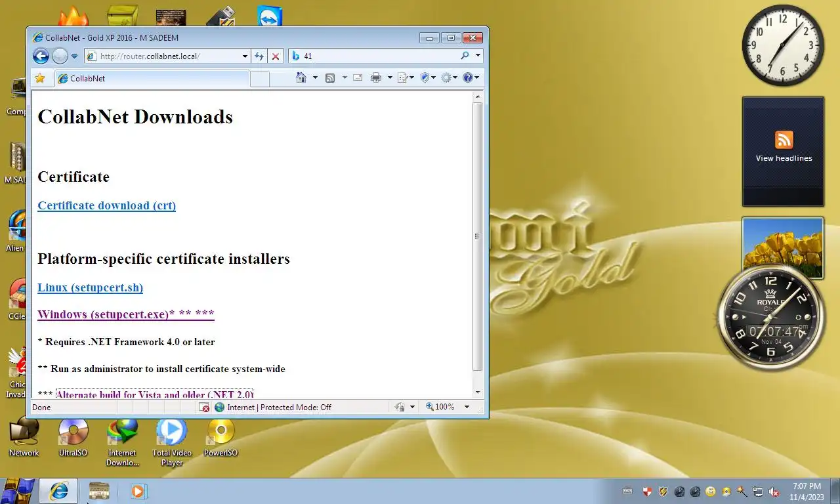Open a new blank tab
This screenshot has width=840, height=504.
point(260,79)
